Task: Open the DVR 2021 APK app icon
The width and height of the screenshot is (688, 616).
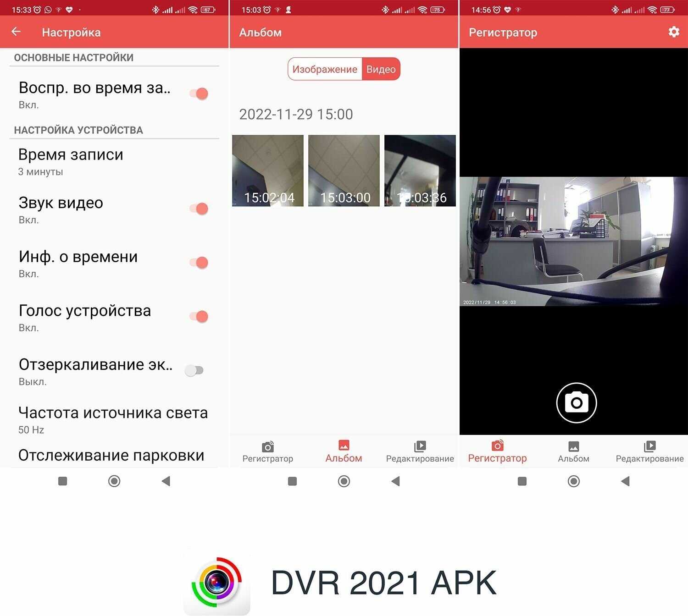Action: coord(217,582)
